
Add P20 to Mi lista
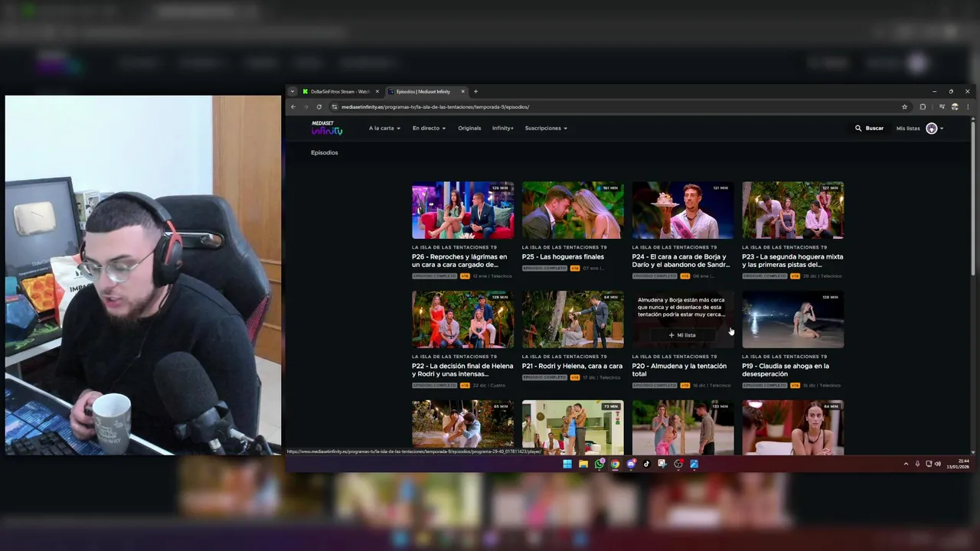click(682, 335)
